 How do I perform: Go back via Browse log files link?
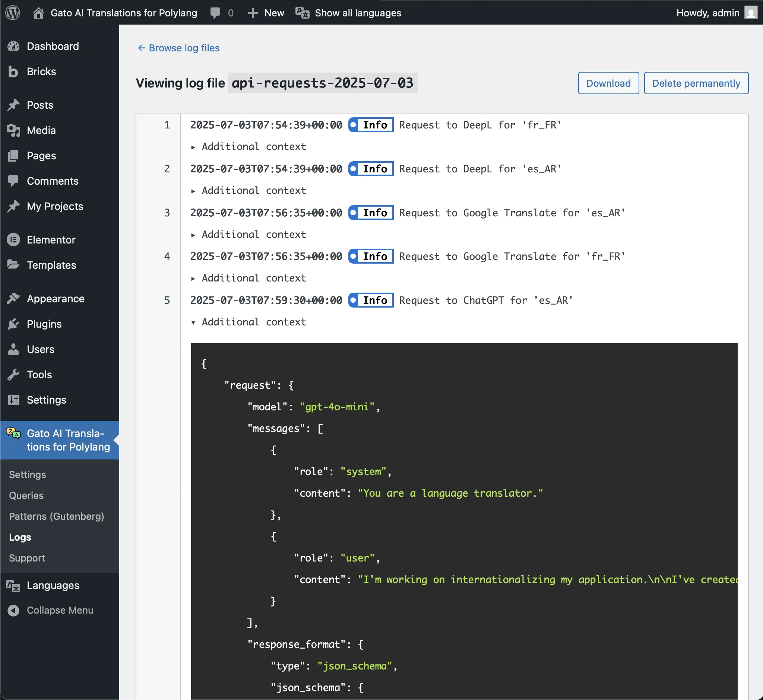[x=178, y=48]
